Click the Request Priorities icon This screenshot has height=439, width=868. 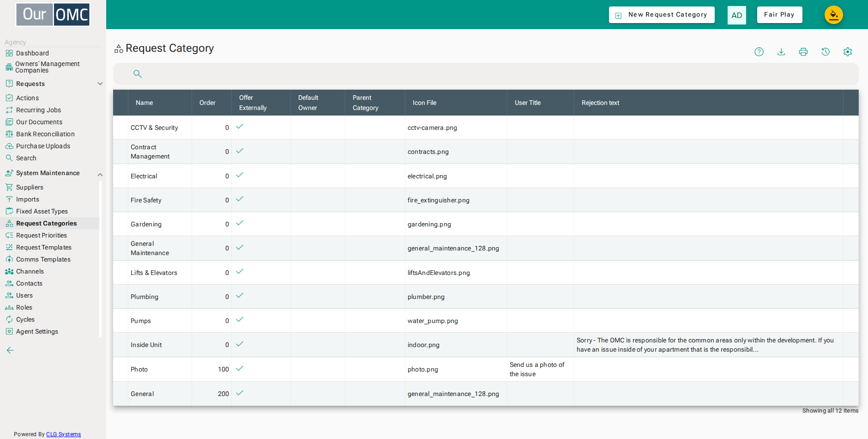[9, 235]
